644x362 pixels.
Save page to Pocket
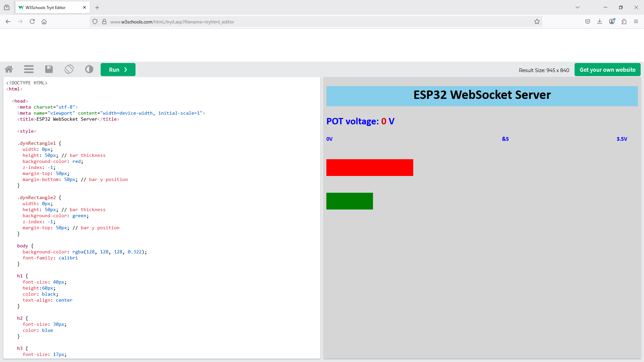pos(587,21)
